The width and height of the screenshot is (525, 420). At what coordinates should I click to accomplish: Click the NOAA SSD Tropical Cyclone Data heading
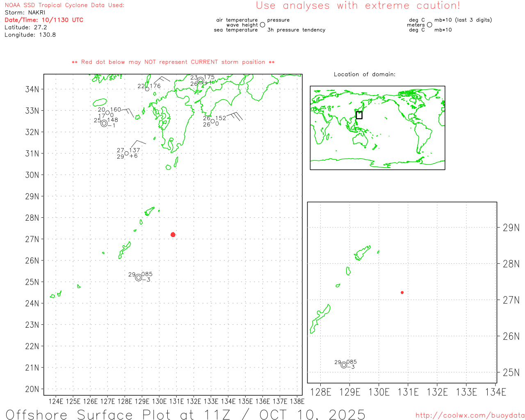64,5
